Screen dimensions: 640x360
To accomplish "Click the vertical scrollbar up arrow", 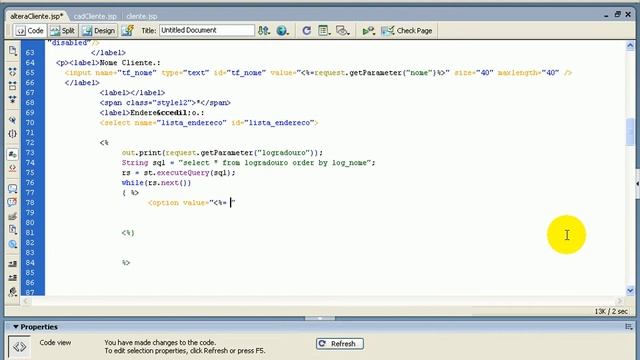I will tap(630, 46).
